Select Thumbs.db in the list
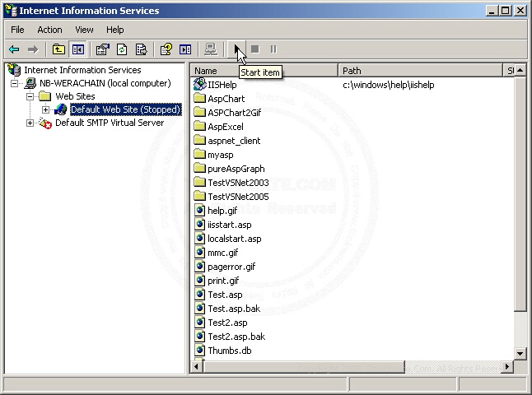Image resolution: width=532 pixels, height=395 pixels. click(x=230, y=351)
